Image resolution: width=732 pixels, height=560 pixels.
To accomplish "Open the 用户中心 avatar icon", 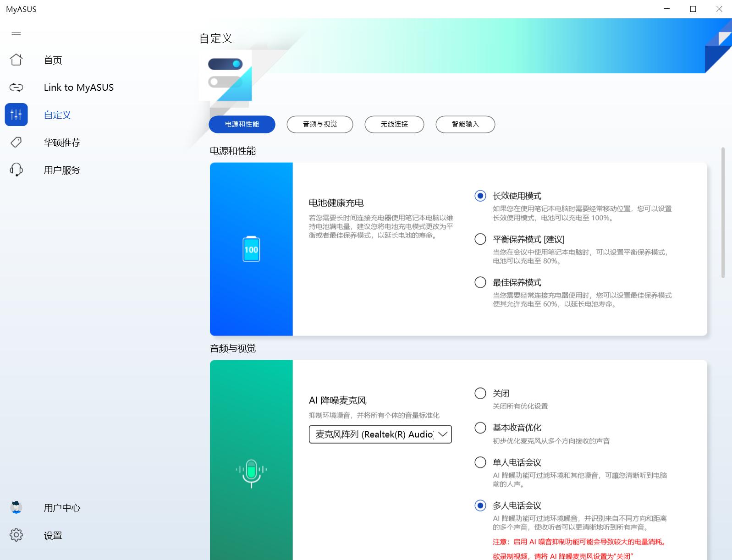I will pos(16,507).
